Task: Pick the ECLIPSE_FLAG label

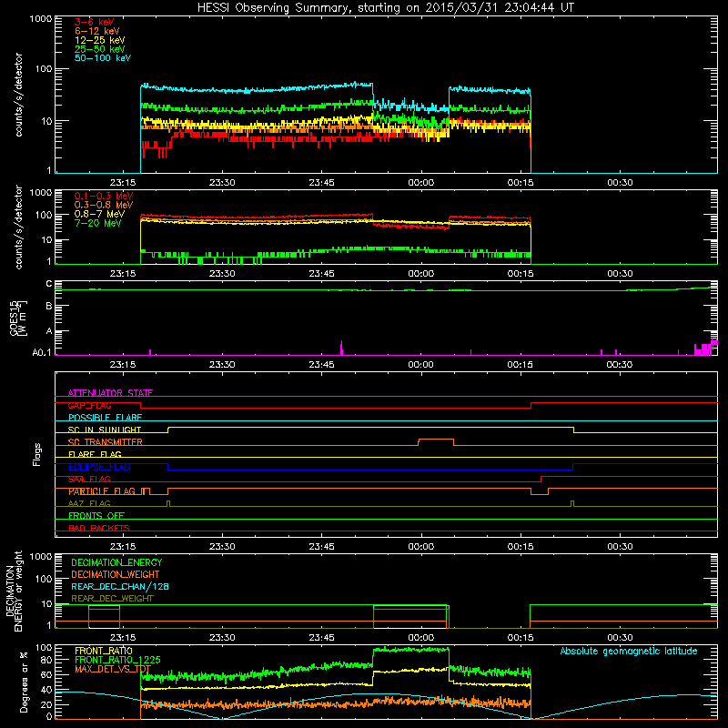Action: coord(99,467)
